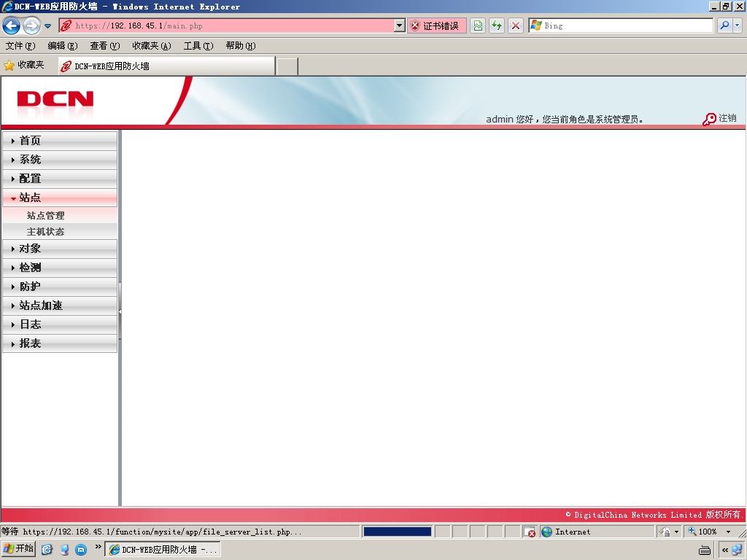
Task: Click inside the Bing search box
Action: tap(621, 26)
